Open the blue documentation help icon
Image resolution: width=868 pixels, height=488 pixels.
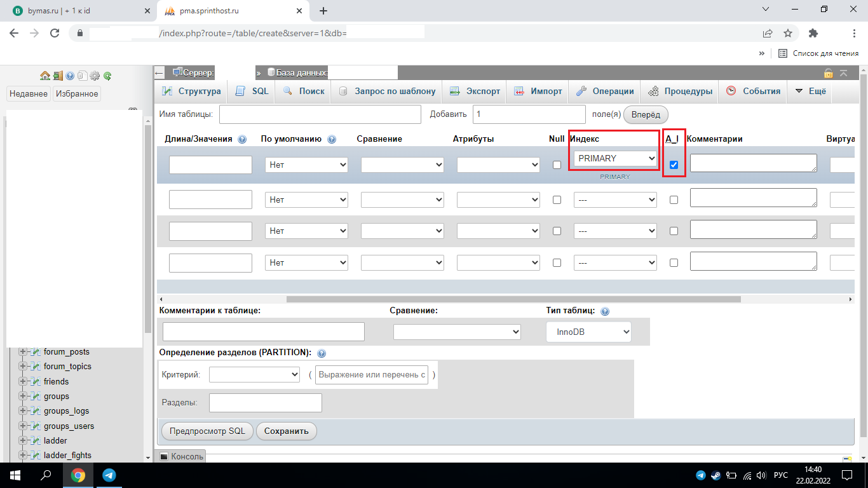[x=70, y=76]
